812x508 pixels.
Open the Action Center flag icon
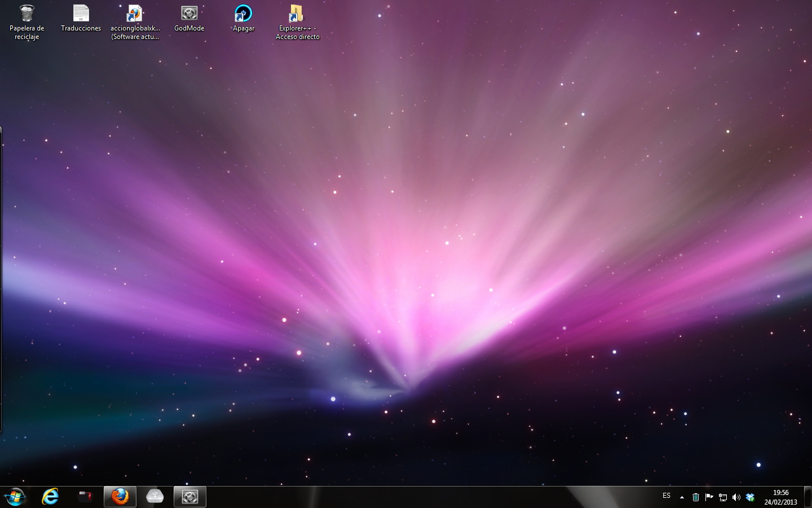tap(709, 497)
